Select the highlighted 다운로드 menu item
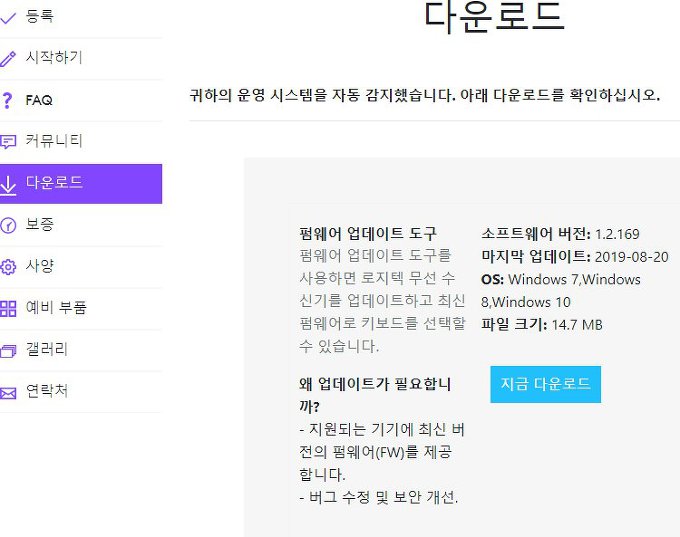The width and height of the screenshot is (680, 537). pyautogui.click(x=54, y=183)
